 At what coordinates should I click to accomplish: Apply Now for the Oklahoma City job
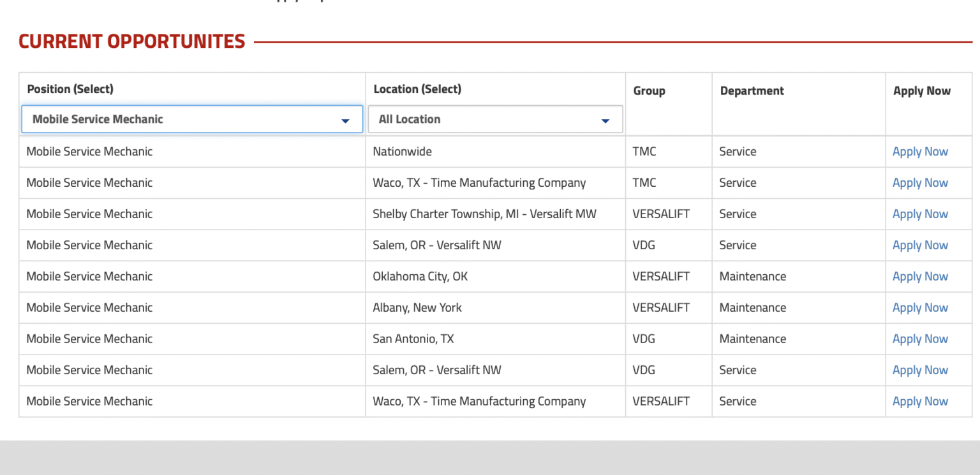pos(919,277)
